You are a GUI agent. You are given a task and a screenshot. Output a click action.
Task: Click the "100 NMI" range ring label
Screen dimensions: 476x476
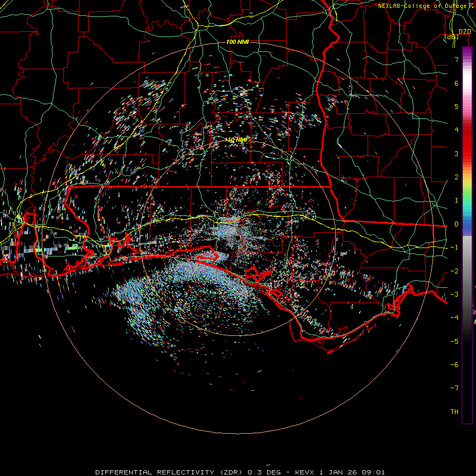click(237, 42)
